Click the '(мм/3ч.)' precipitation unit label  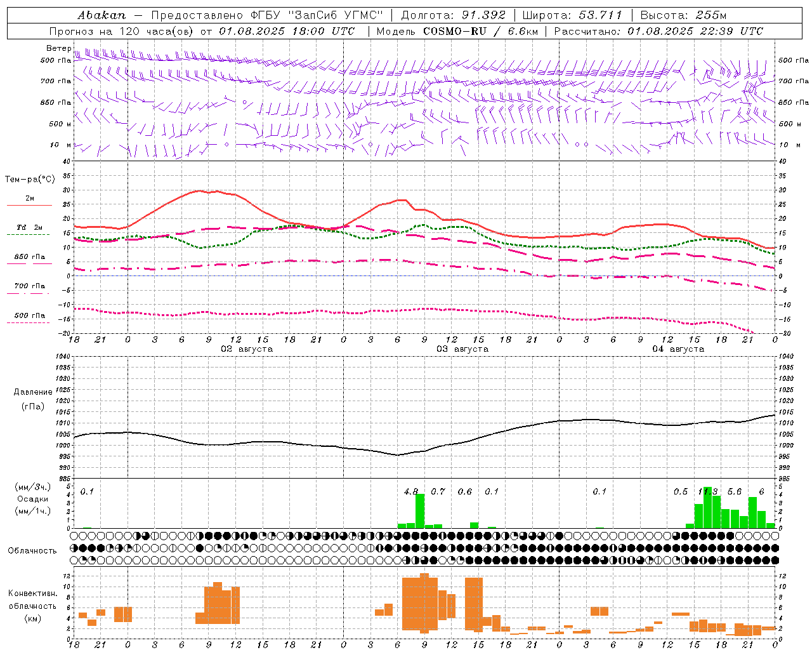coord(33,487)
